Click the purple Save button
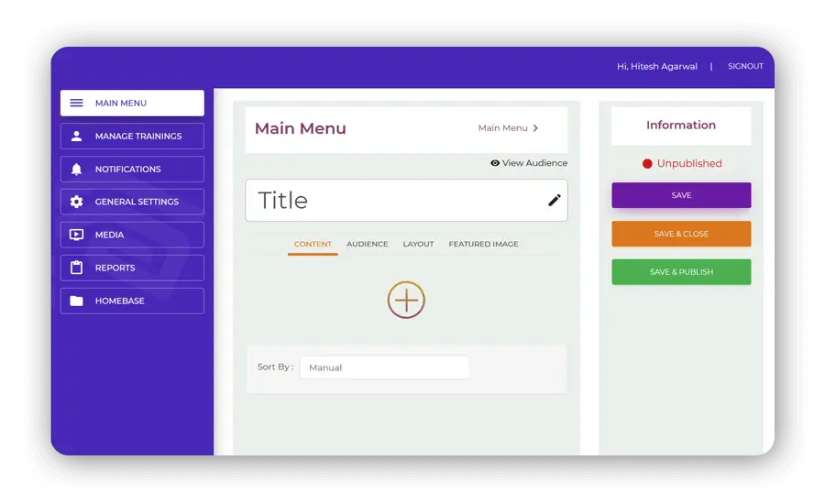Image resolution: width=825 pixels, height=504 pixels. (681, 195)
